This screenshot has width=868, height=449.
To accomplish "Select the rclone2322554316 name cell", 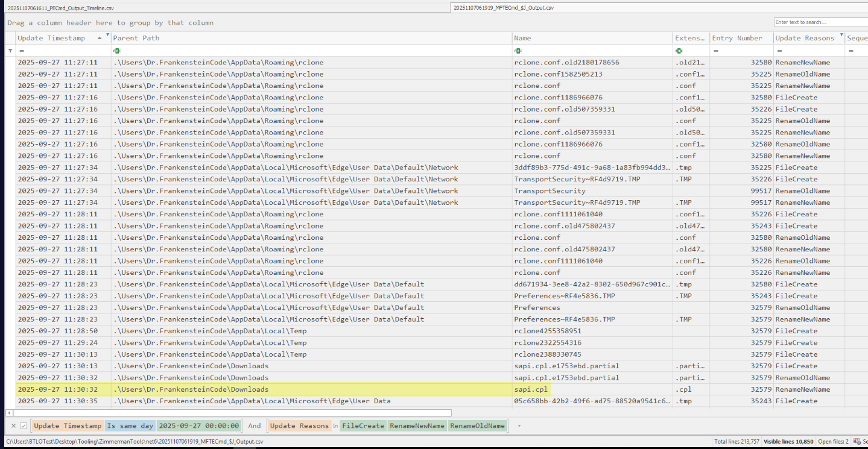I will pos(593,342).
